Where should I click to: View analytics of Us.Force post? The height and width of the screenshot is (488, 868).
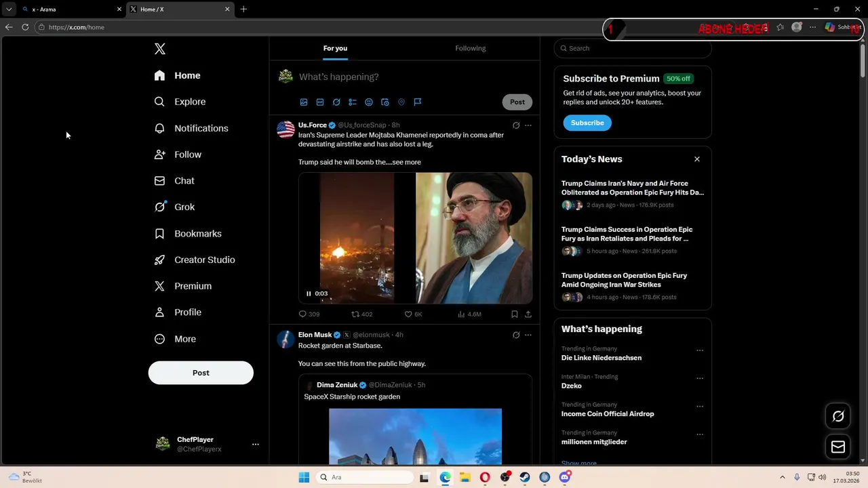469,314
